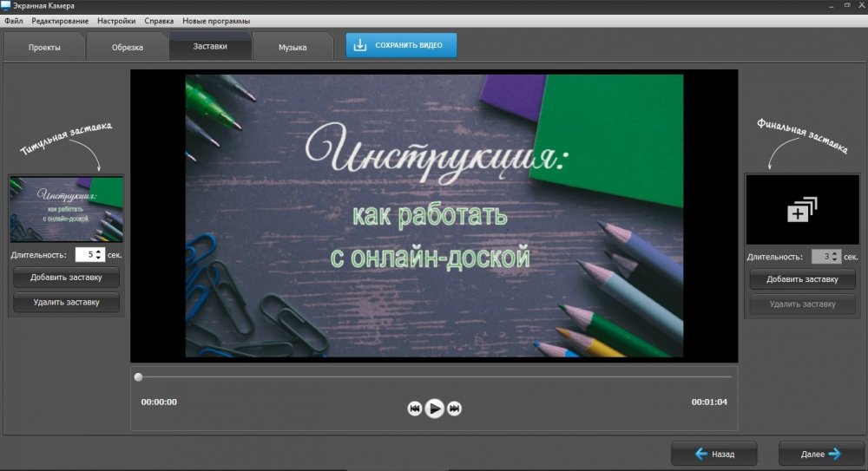Open the Настройки menu
The height and width of the screenshot is (471, 868).
tap(115, 20)
